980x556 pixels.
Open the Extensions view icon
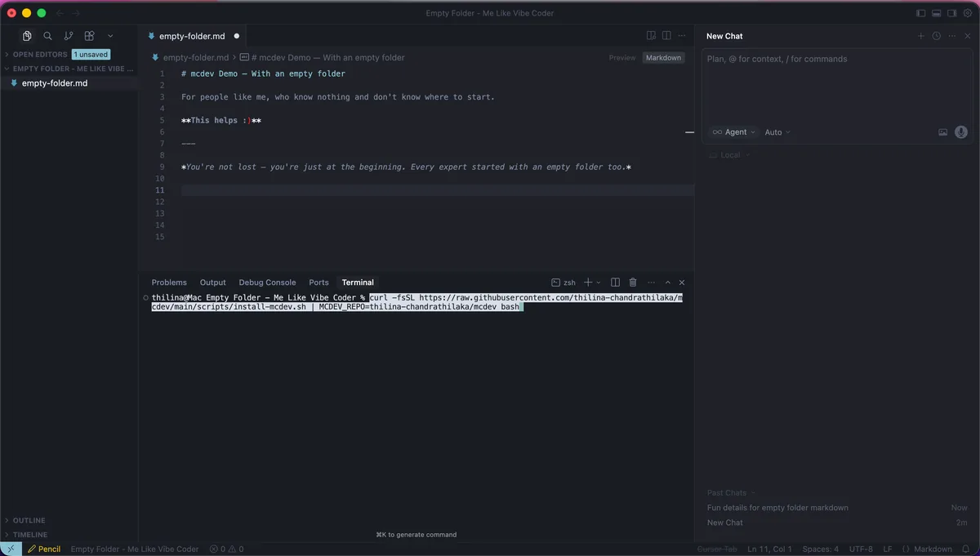[x=90, y=36]
